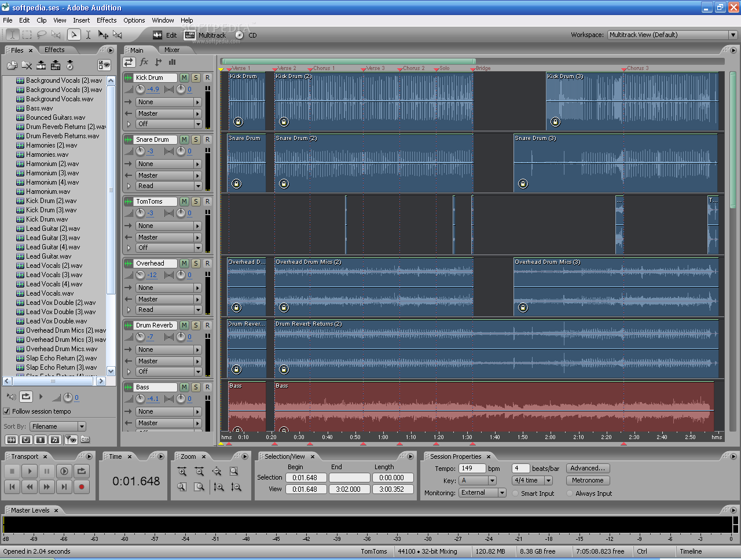
Task: Click Zoom Out Vertically icon
Action: pyautogui.click(x=236, y=487)
